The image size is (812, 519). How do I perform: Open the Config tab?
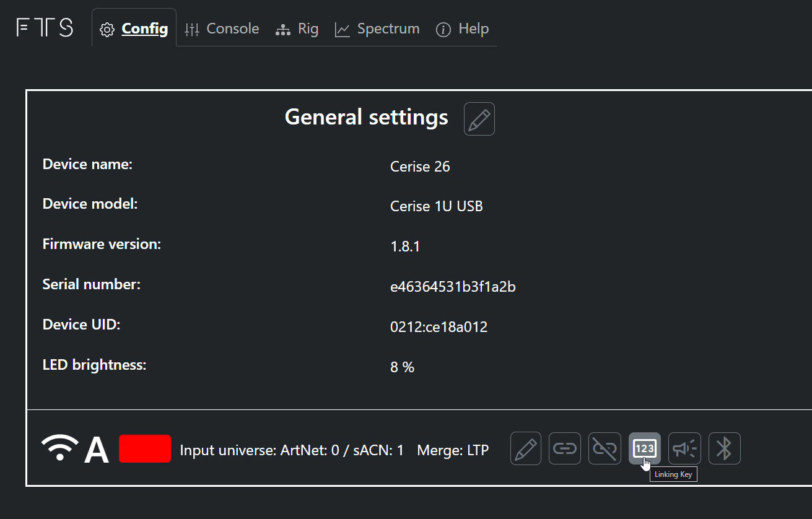coord(134,28)
